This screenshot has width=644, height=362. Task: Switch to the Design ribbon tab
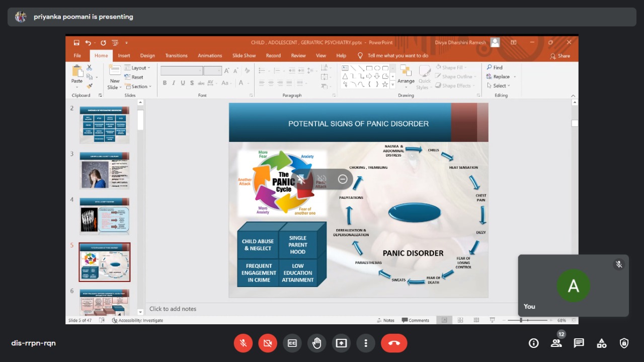(x=147, y=56)
